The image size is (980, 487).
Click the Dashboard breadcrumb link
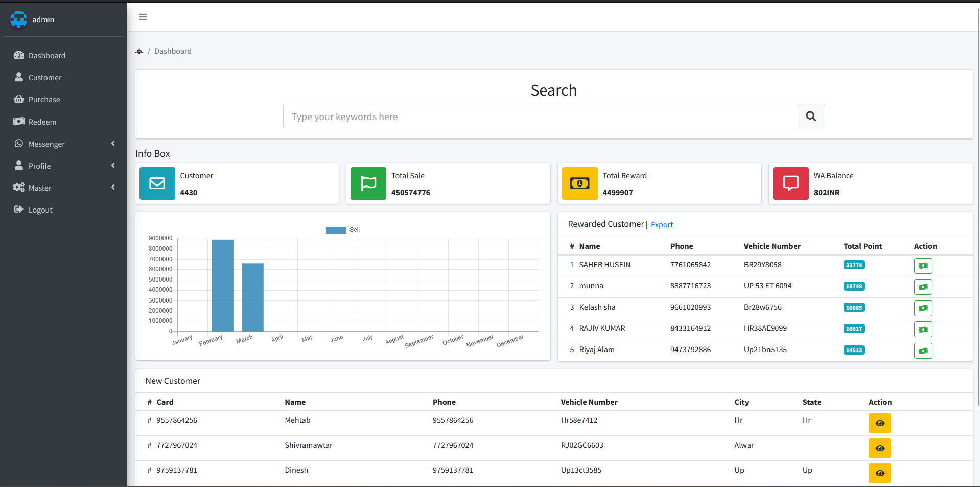coord(173,51)
